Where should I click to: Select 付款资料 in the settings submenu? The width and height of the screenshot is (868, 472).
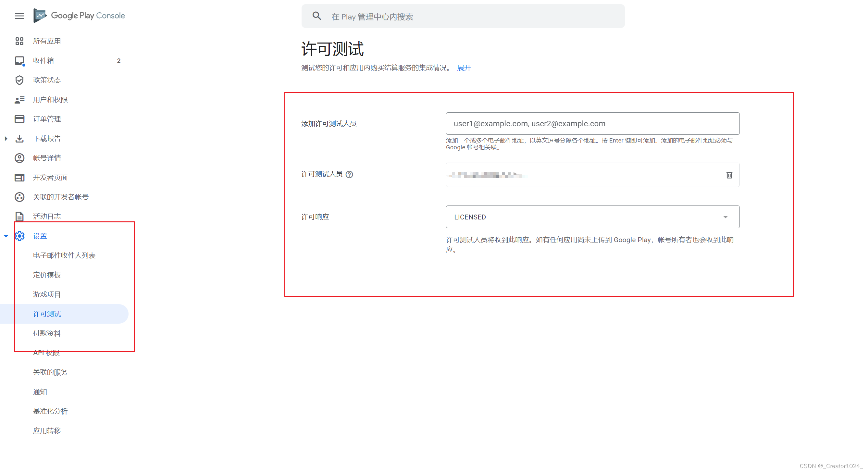point(47,333)
